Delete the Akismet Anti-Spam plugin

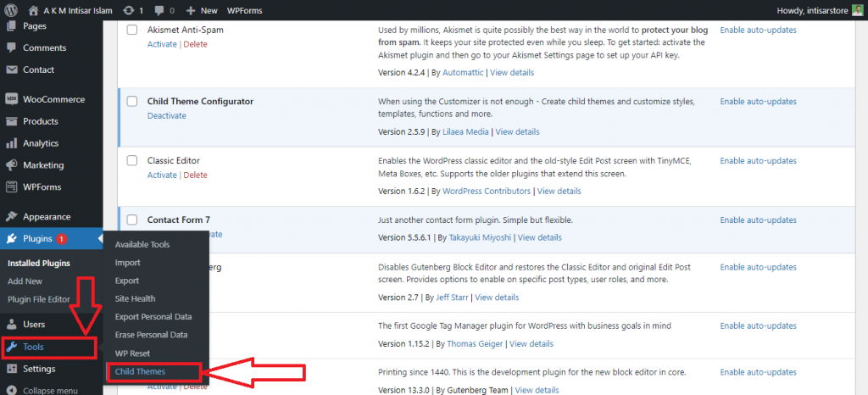tap(196, 44)
